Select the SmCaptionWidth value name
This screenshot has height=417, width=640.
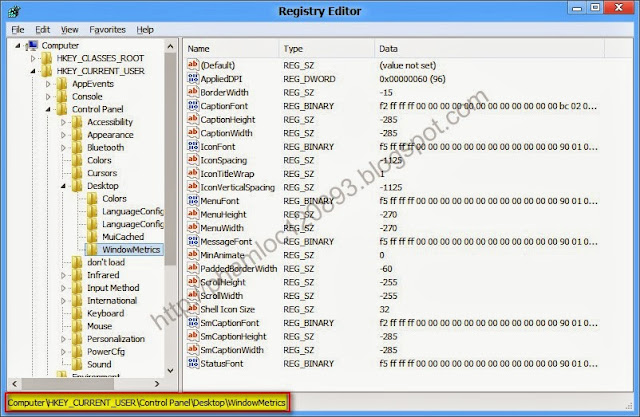click(232, 350)
